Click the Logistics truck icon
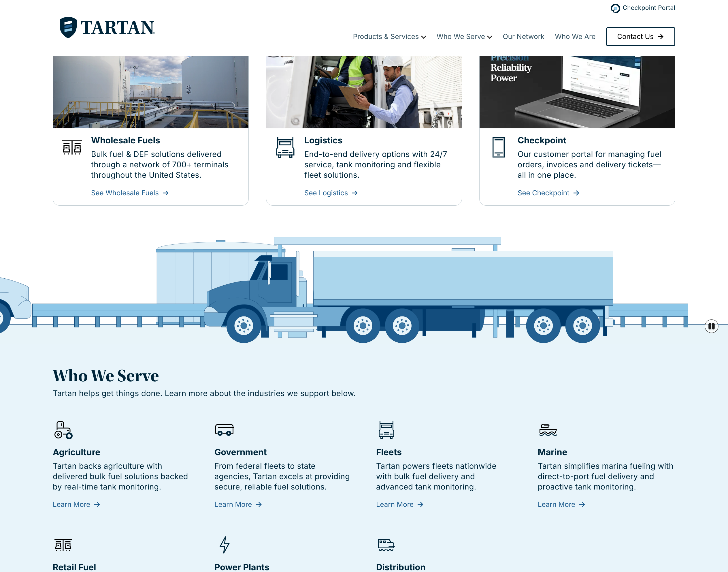The image size is (728, 572). click(x=285, y=147)
